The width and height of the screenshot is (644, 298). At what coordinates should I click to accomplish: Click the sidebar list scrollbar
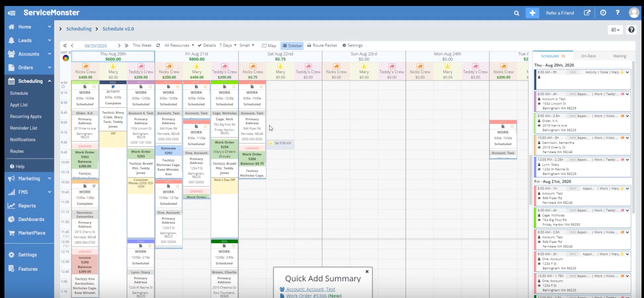point(633,137)
